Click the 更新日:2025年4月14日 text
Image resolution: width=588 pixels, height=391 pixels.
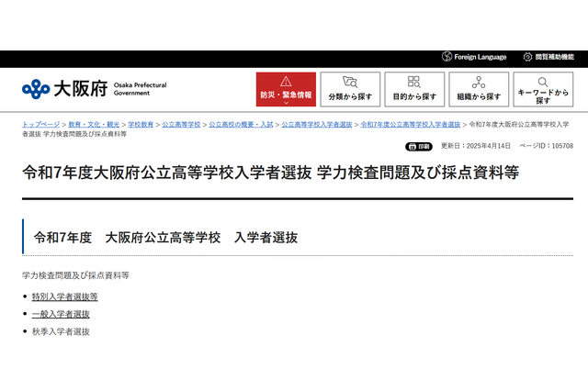pyautogui.click(x=476, y=146)
